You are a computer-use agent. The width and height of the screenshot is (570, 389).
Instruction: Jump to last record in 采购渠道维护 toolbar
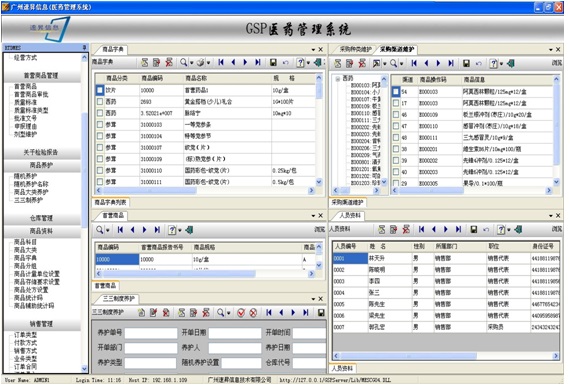coord(451,64)
